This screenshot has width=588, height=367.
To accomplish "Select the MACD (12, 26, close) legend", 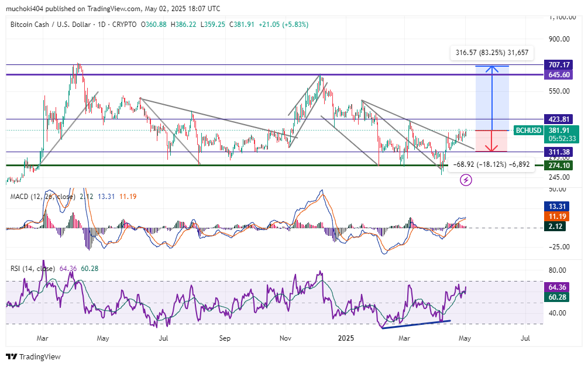I will (x=42, y=197).
